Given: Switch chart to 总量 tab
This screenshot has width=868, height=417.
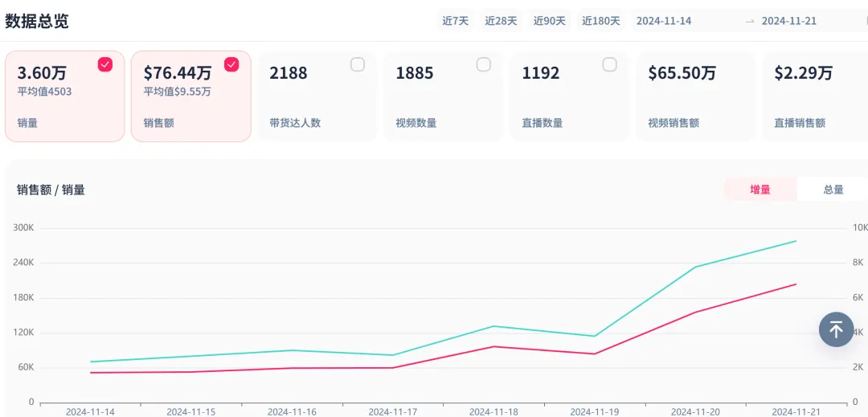Looking at the screenshot, I should click(x=833, y=190).
